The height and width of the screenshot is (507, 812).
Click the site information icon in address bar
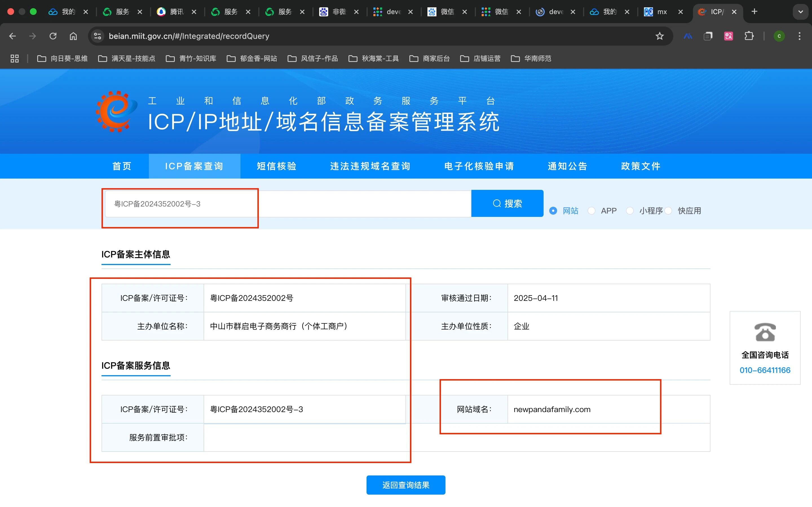pyautogui.click(x=97, y=36)
